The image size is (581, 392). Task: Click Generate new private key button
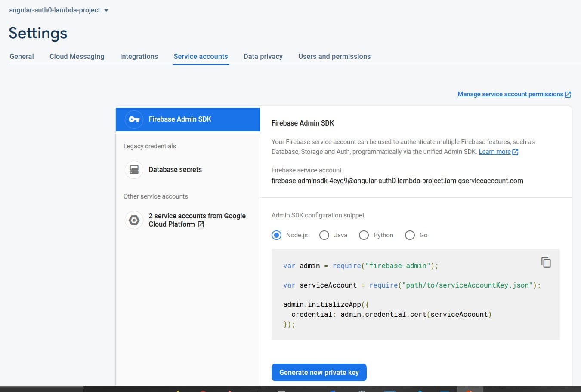[x=319, y=372]
